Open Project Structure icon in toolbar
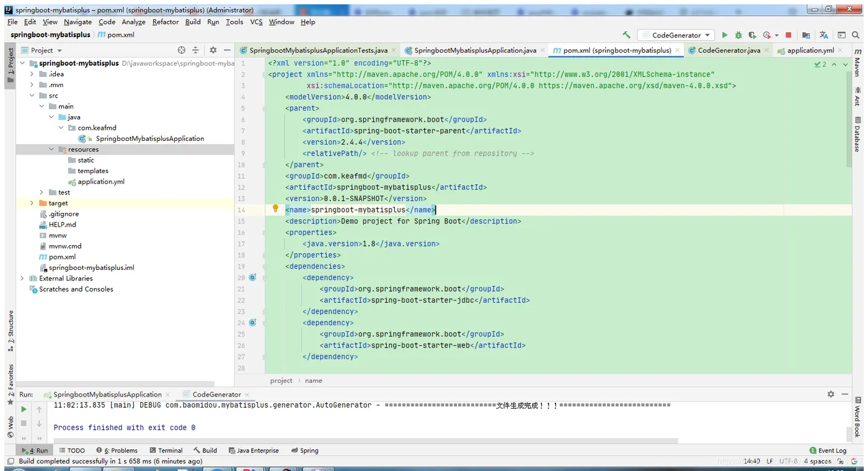This screenshot has height=471, width=868. (x=806, y=35)
